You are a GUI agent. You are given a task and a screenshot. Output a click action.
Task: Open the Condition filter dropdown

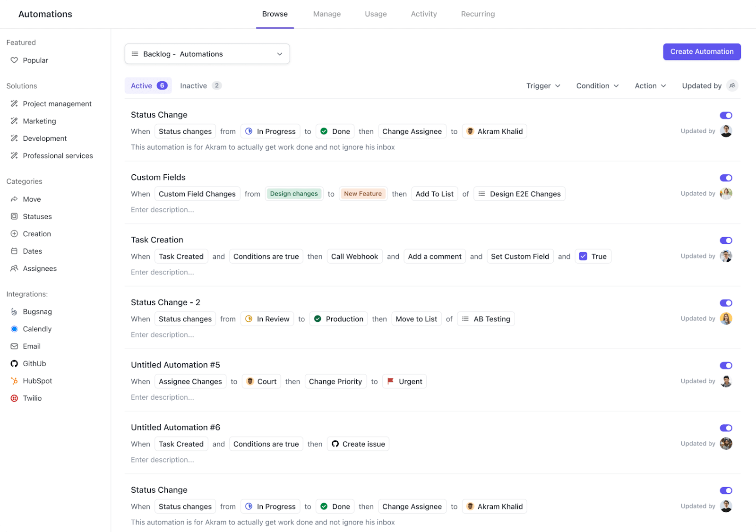point(597,86)
